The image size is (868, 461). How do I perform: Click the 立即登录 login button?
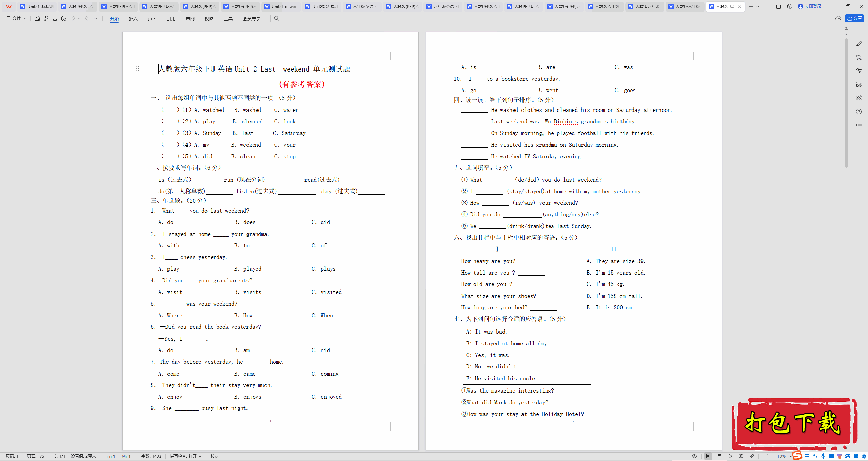coord(810,6)
